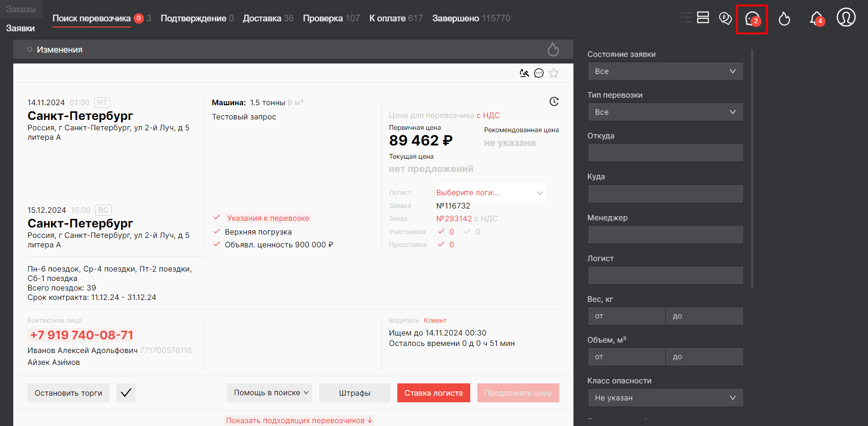Switch to Доставка tab
Viewport: 868px width, 426px height.
pos(262,18)
